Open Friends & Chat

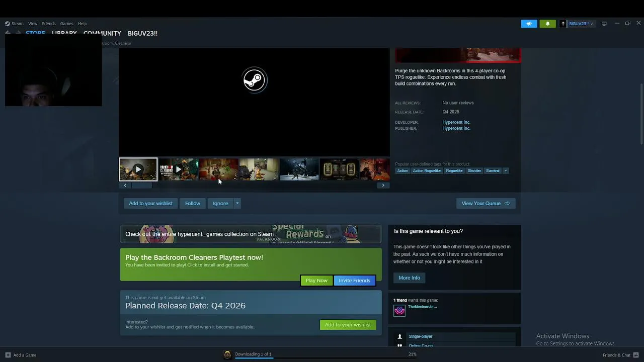(x=621, y=355)
